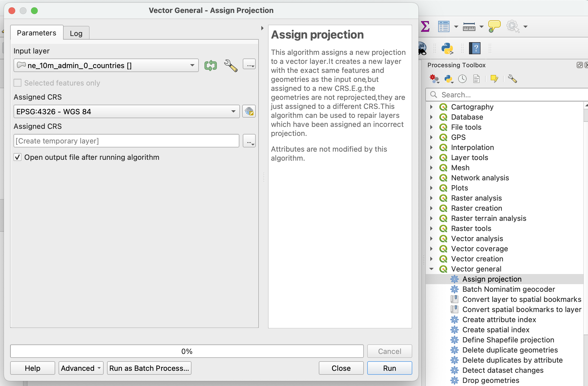This screenshot has height=386, width=588.
Task: Open the statistical summary sigma icon
Action: point(425,27)
